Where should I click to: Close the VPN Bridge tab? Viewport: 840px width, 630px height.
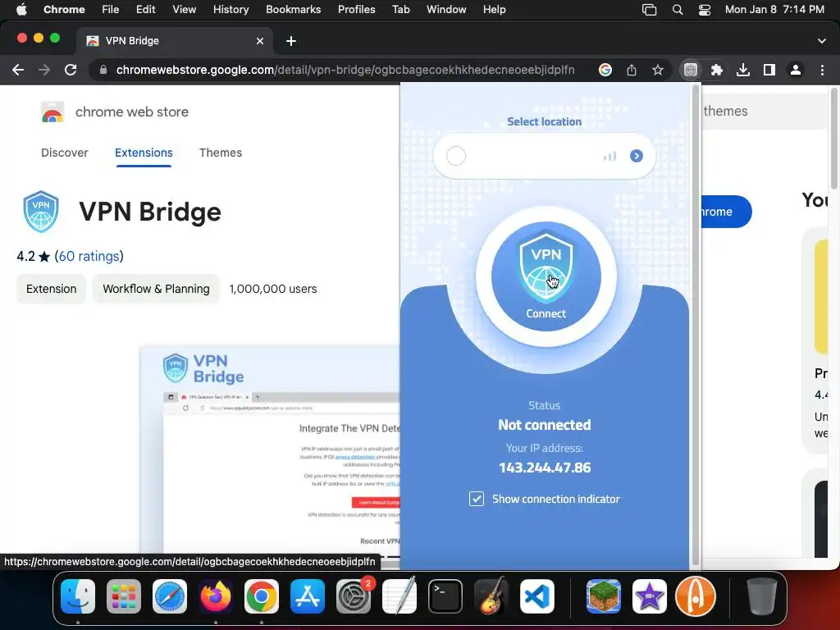coord(260,41)
